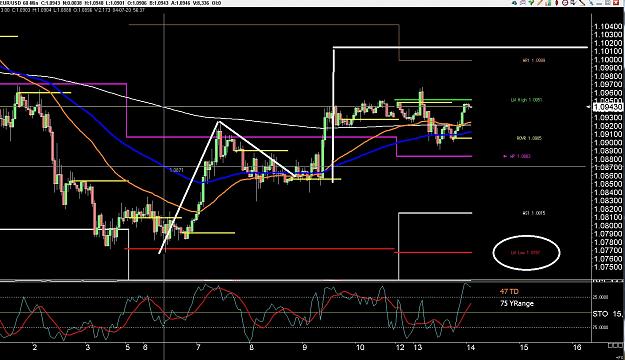Click the 1.08200 price axis label
The width and height of the screenshot is (625, 360).
tap(608, 209)
